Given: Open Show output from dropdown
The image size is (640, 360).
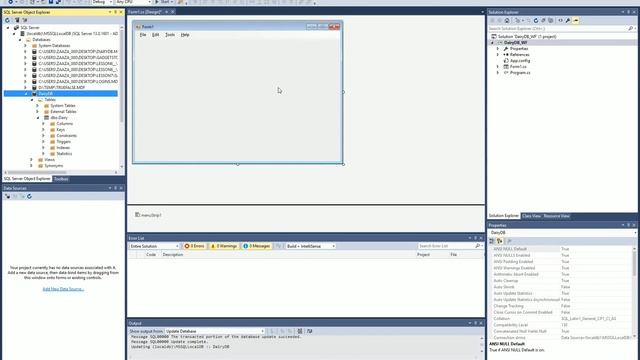Looking at the screenshot, I should [214, 331].
